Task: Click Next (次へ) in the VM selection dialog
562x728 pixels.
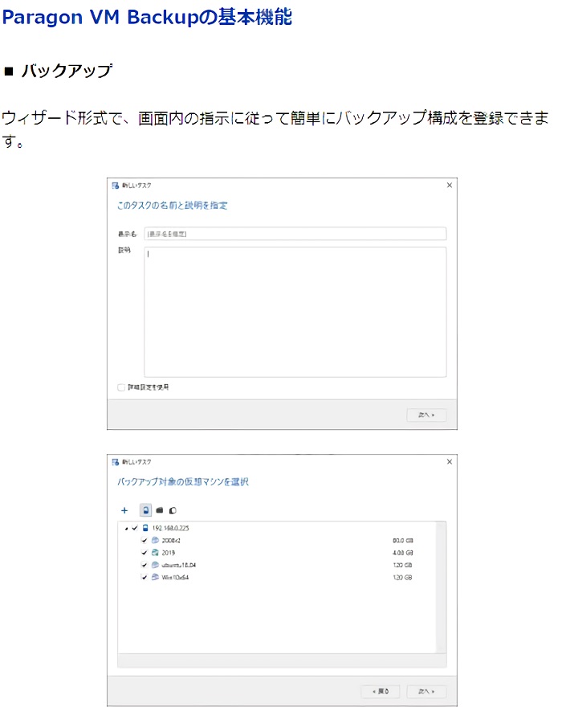Action: click(426, 691)
